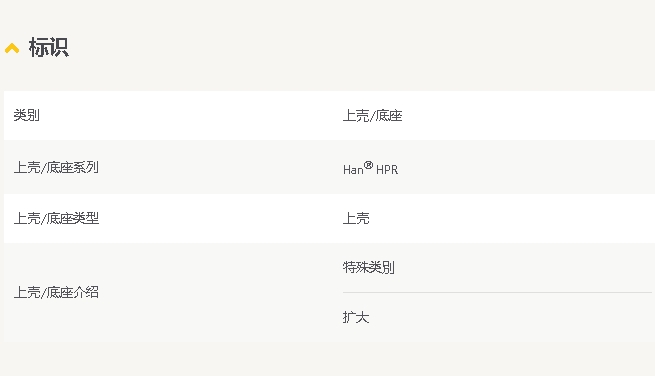Collapse the 标识 section via yellow chevron

point(12,48)
